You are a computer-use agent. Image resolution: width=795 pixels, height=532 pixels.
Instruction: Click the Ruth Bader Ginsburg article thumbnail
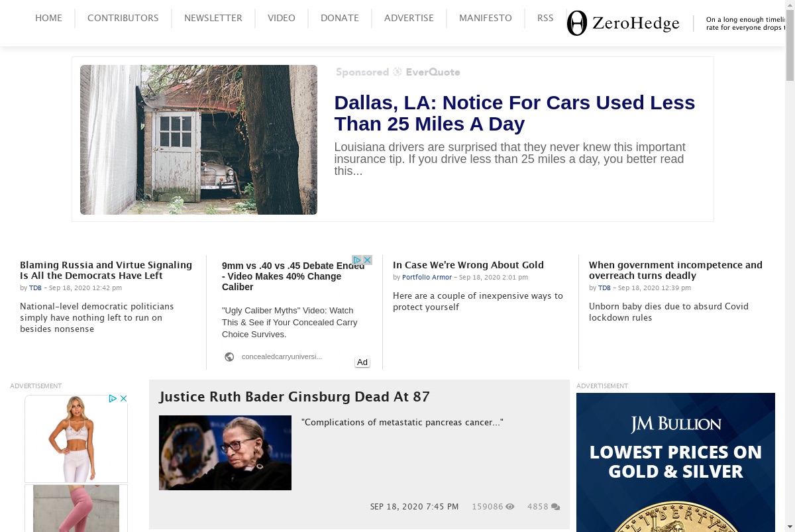point(225,452)
